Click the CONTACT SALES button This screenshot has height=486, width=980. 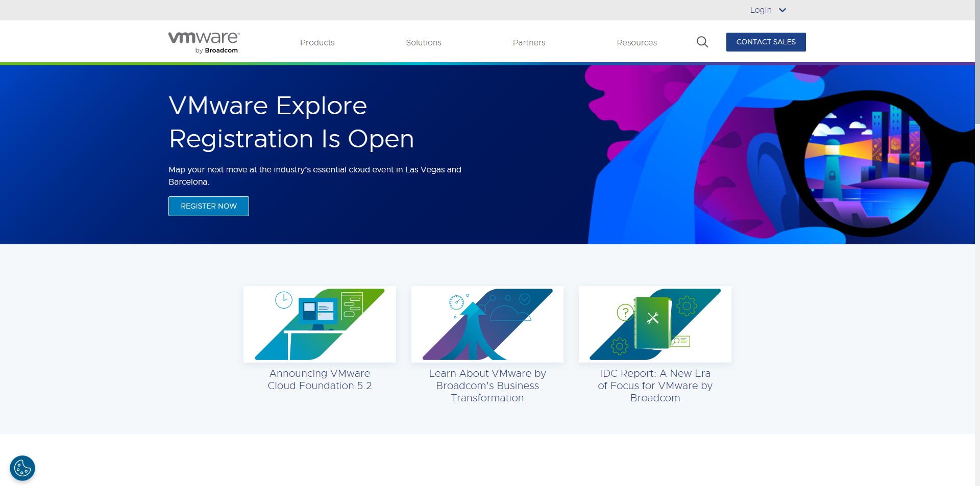(x=766, y=42)
